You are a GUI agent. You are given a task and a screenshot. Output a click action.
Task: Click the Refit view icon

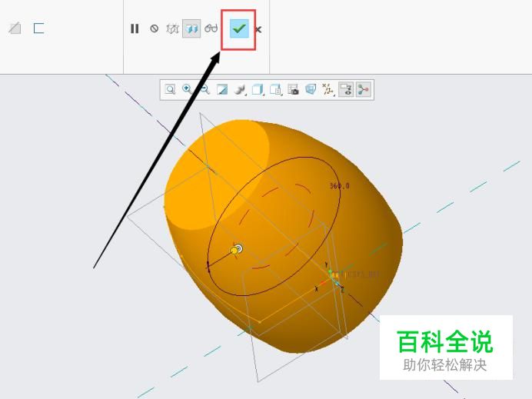coord(170,90)
